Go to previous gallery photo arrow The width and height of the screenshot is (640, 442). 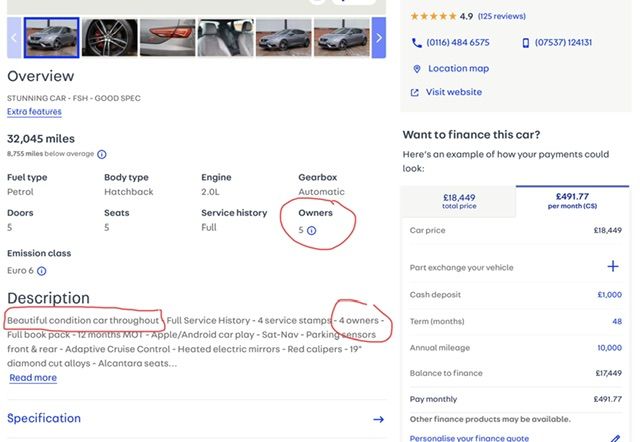point(14,38)
